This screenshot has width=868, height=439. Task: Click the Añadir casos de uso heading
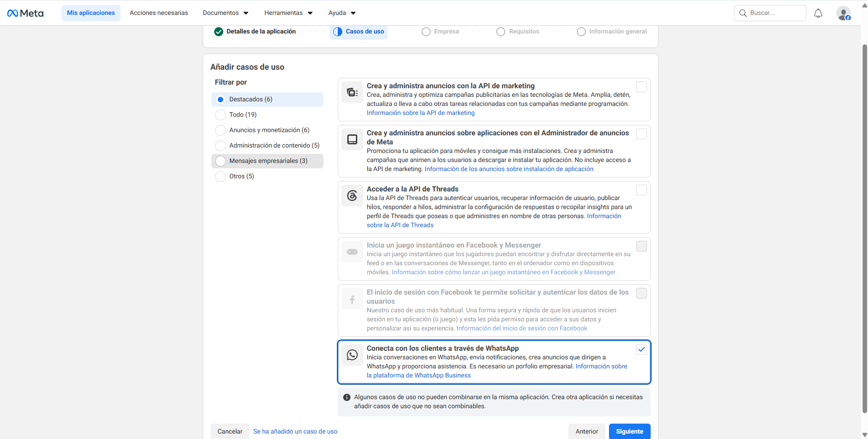[x=247, y=67]
